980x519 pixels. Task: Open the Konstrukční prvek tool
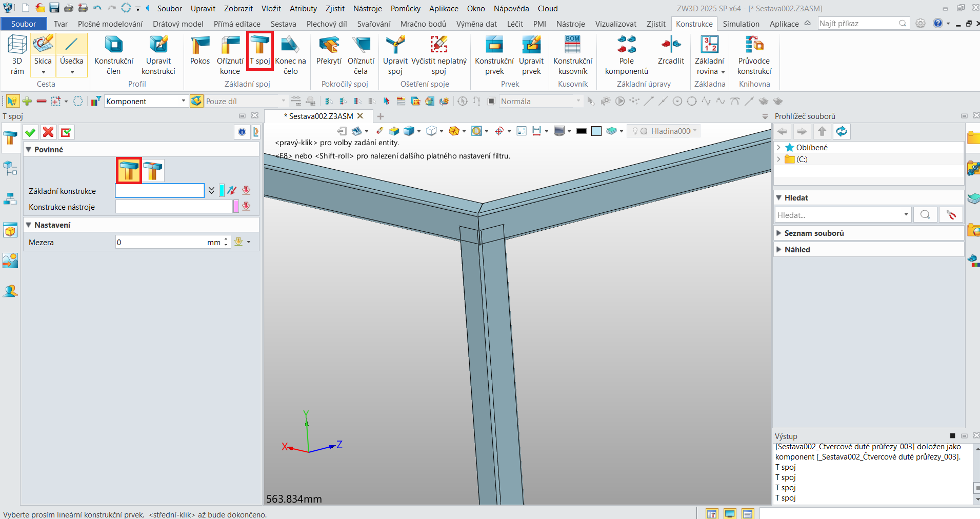coord(494,54)
